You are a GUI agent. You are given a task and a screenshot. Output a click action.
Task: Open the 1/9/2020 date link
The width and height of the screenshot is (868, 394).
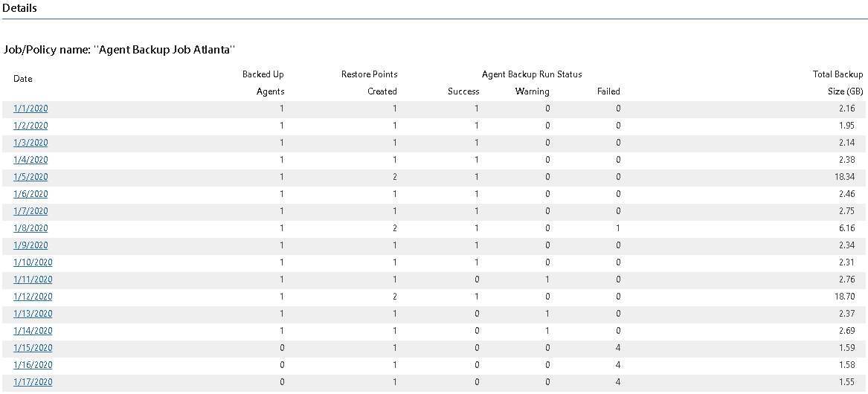(30, 245)
